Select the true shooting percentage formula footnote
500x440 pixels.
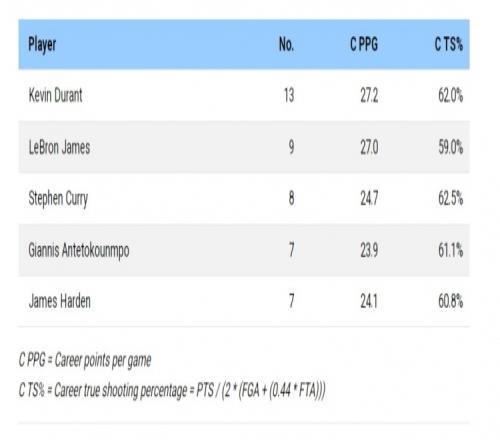(172, 390)
